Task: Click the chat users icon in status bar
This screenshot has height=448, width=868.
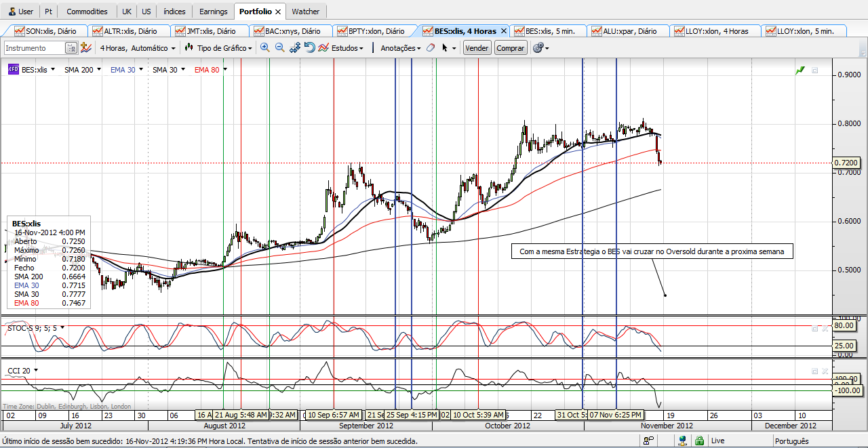Action: [648, 441]
